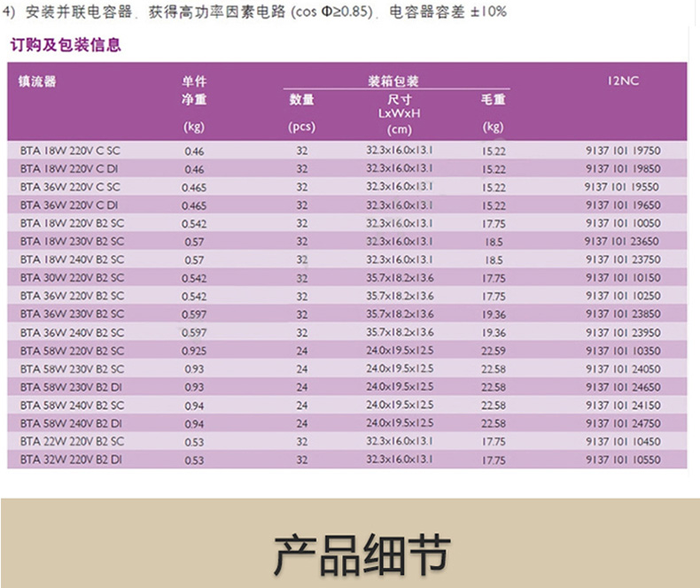Select the 毛重 column header
The height and width of the screenshot is (588, 700).
494,100
